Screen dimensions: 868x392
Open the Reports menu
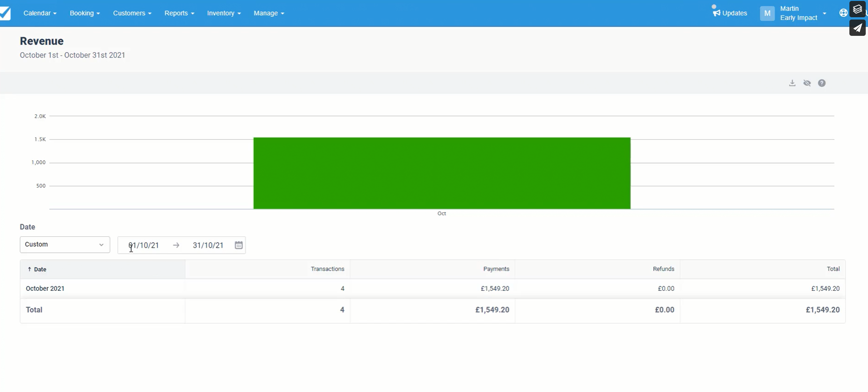tap(179, 13)
